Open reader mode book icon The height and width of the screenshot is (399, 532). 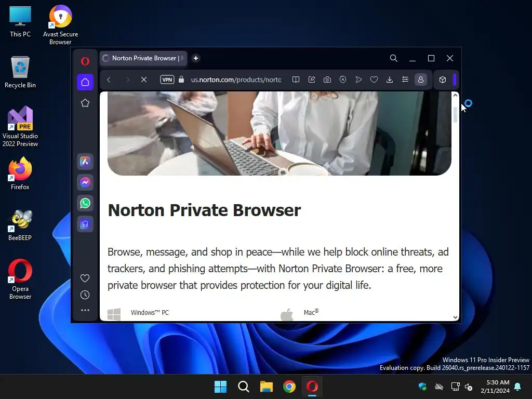[x=296, y=79]
